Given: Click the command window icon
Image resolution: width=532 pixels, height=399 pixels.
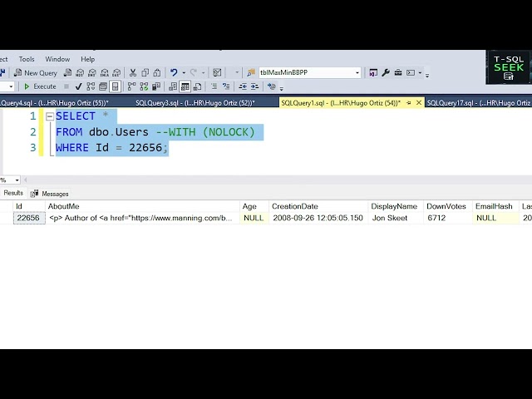Looking at the screenshot, I should point(411,72).
